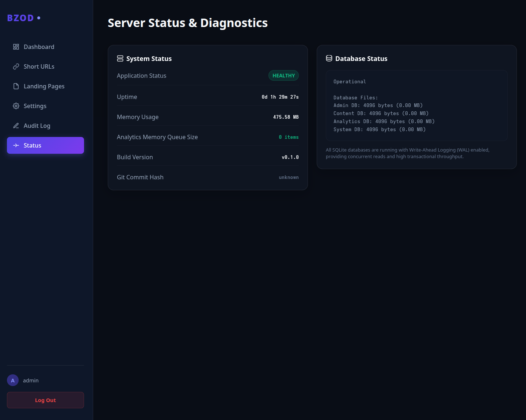Click the Server Status & Diagnostics title
Viewport: 526px width, 420px height.
188,23
